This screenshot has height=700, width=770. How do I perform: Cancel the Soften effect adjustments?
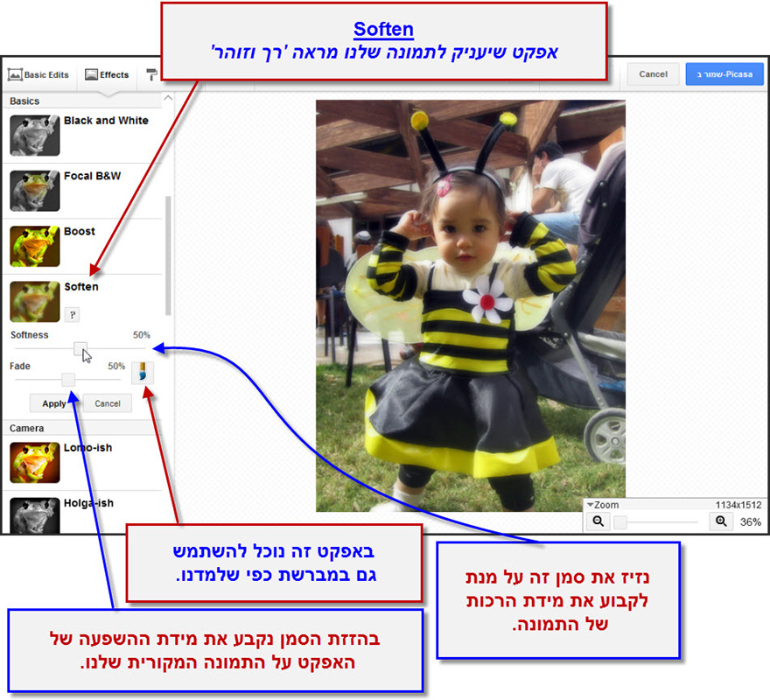tap(108, 403)
